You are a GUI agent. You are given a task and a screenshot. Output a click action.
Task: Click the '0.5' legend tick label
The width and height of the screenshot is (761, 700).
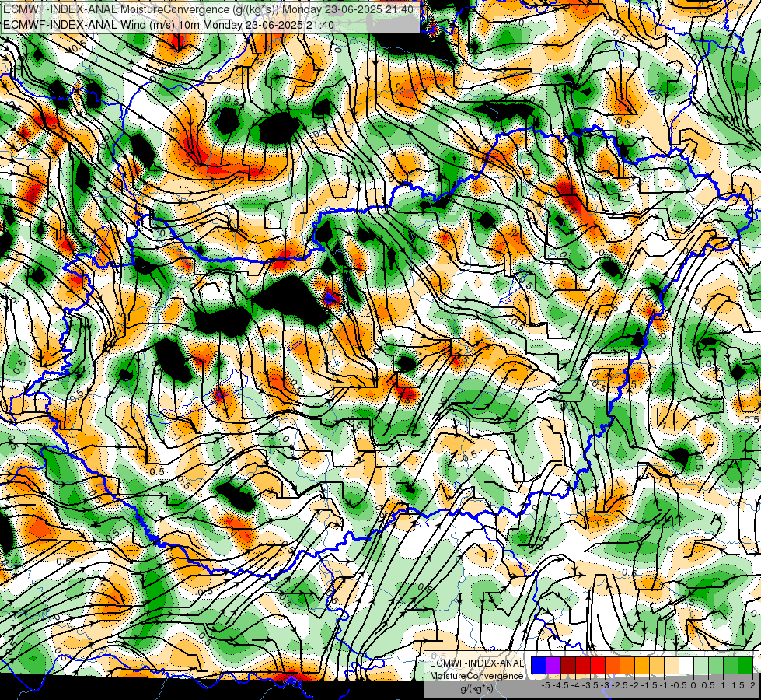coord(708,685)
